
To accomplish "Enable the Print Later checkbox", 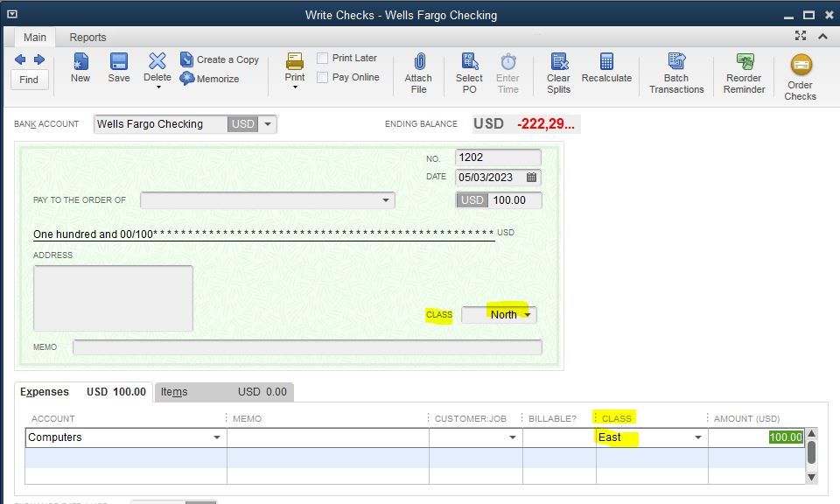I will click(x=323, y=58).
